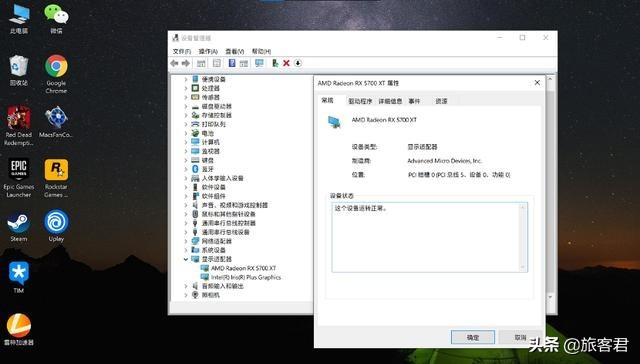The width and height of the screenshot is (640, 364).
Task: Click inside the 设备状态 status text box
Action: coord(429,237)
